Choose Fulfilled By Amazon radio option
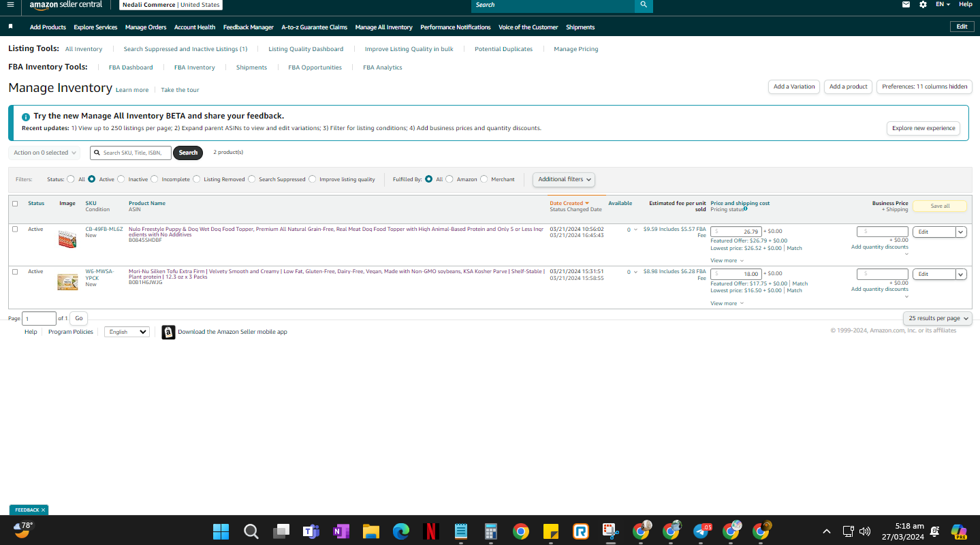 [x=449, y=179]
